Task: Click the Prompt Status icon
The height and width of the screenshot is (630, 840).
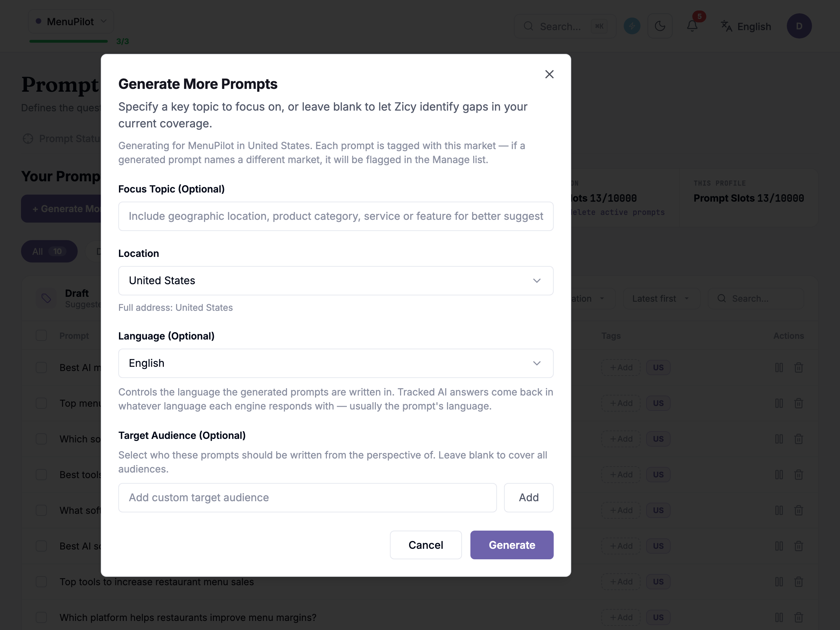Action: tap(28, 139)
